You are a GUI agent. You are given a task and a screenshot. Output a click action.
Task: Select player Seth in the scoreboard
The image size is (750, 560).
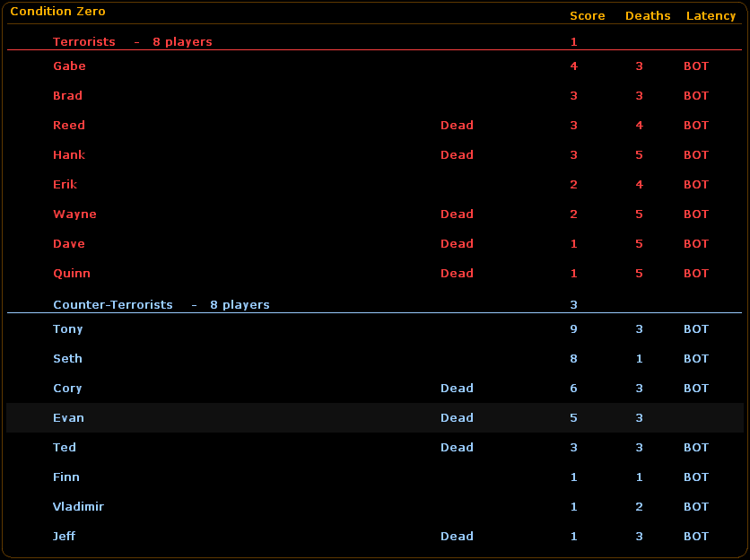[x=67, y=358]
